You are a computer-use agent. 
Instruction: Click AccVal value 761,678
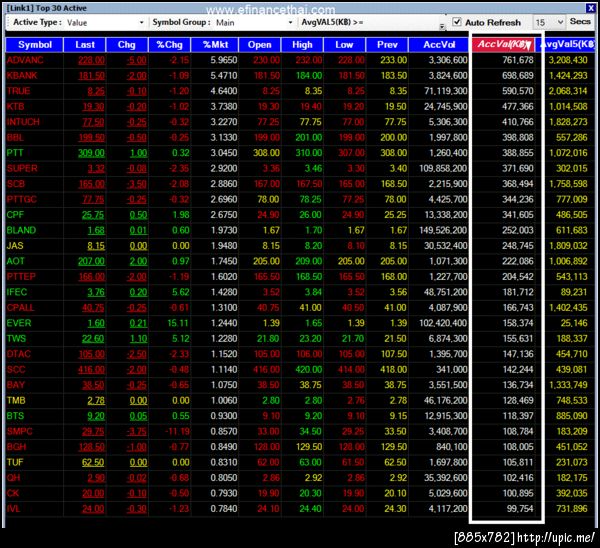[517, 60]
